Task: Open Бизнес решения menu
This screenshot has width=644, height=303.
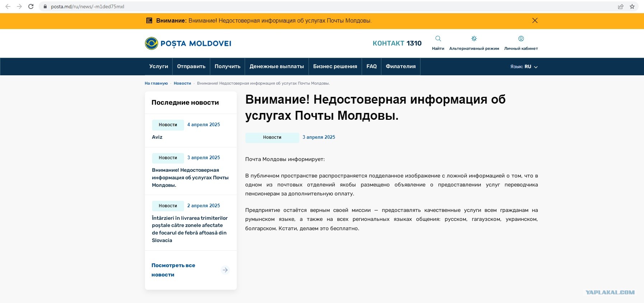Action: tap(335, 66)
